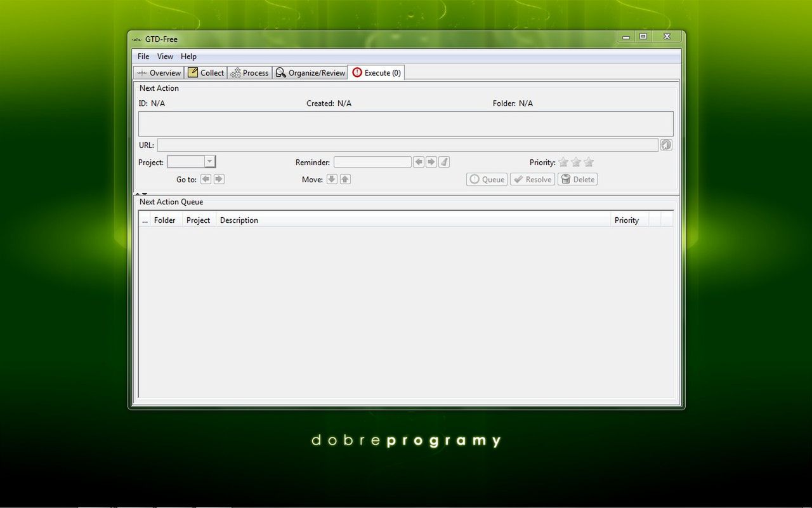Click the '...' column header
Screen dimensions: 812x508
pos(145,220)
